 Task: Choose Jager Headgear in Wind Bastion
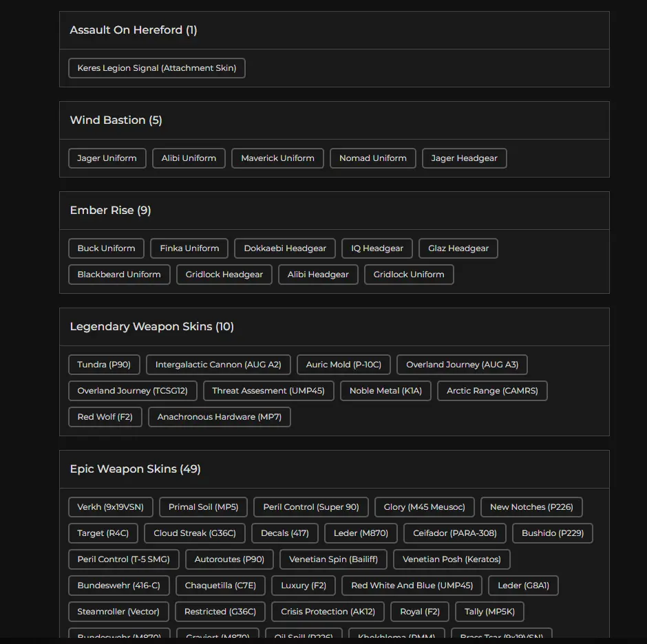[x=464, y=158]
